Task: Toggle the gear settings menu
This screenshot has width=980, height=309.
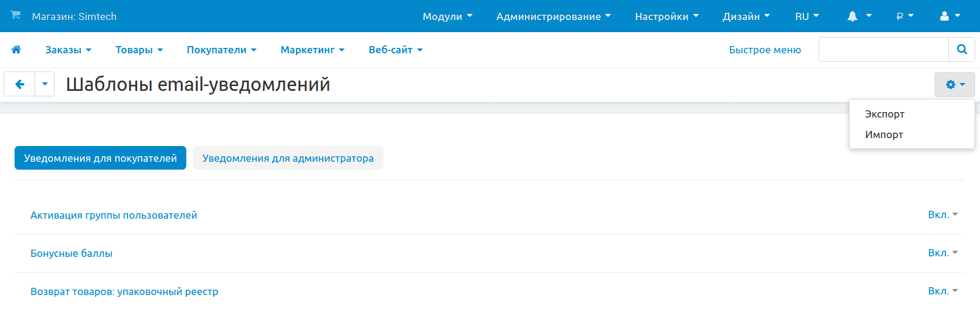Action: coord(955,85)
